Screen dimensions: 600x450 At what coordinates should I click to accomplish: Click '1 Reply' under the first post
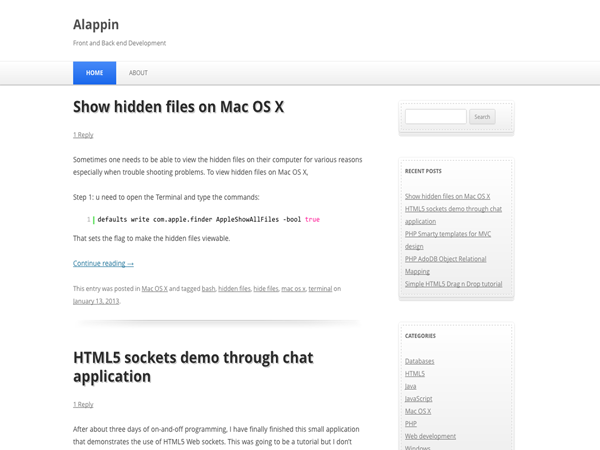(x=83, y=135)
